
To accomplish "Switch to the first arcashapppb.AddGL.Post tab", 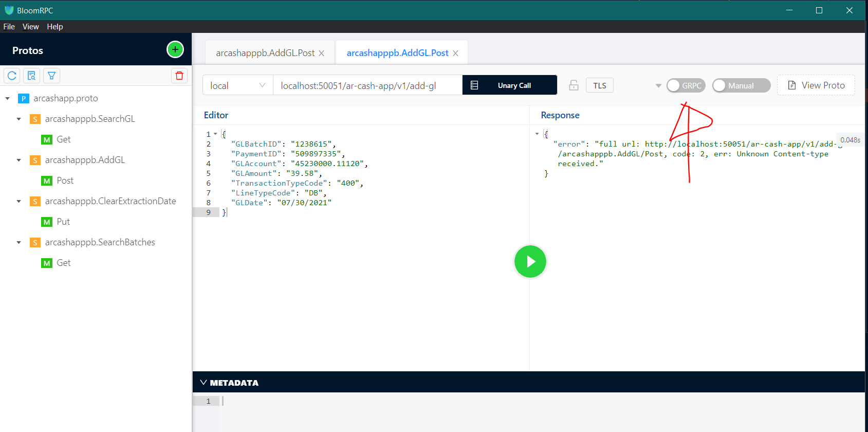I will (265, 53).
